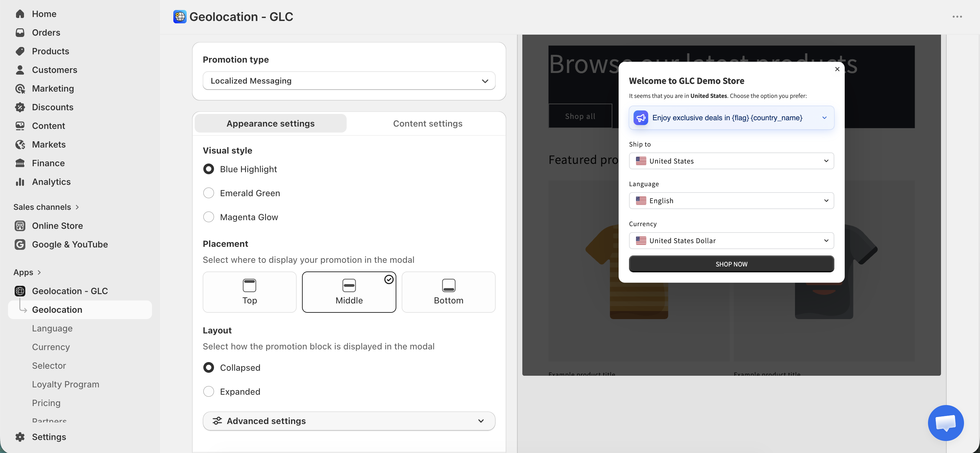Open the Analytics page
Viewport: 980px width, 453px height.
coord(51,182)
